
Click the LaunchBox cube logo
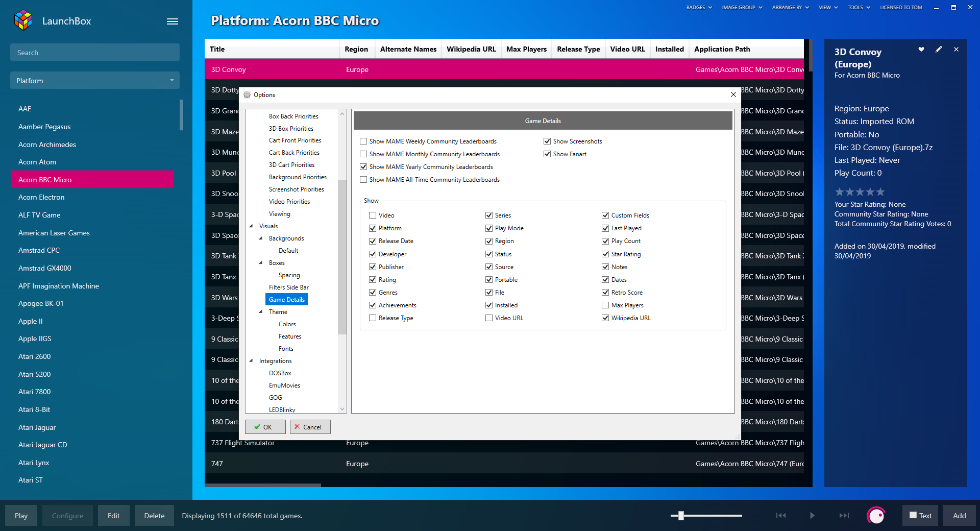(x=23, y=20)
